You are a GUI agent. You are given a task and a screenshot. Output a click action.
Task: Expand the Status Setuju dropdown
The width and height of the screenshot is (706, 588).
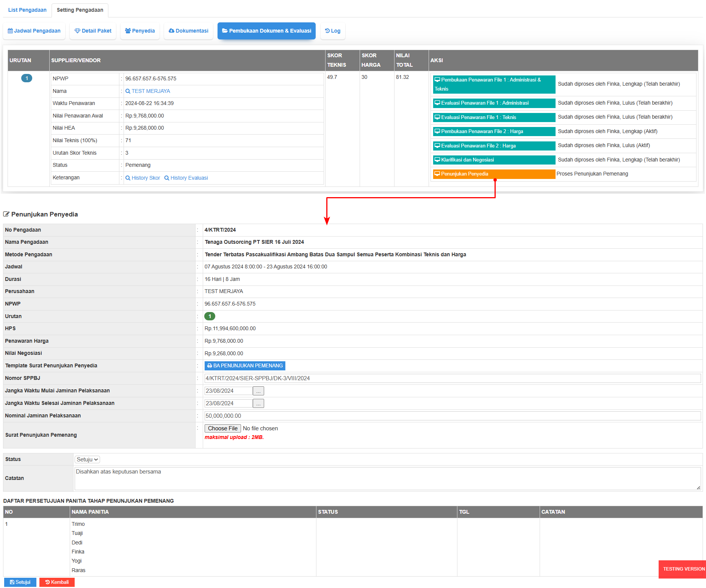point(87,459)
